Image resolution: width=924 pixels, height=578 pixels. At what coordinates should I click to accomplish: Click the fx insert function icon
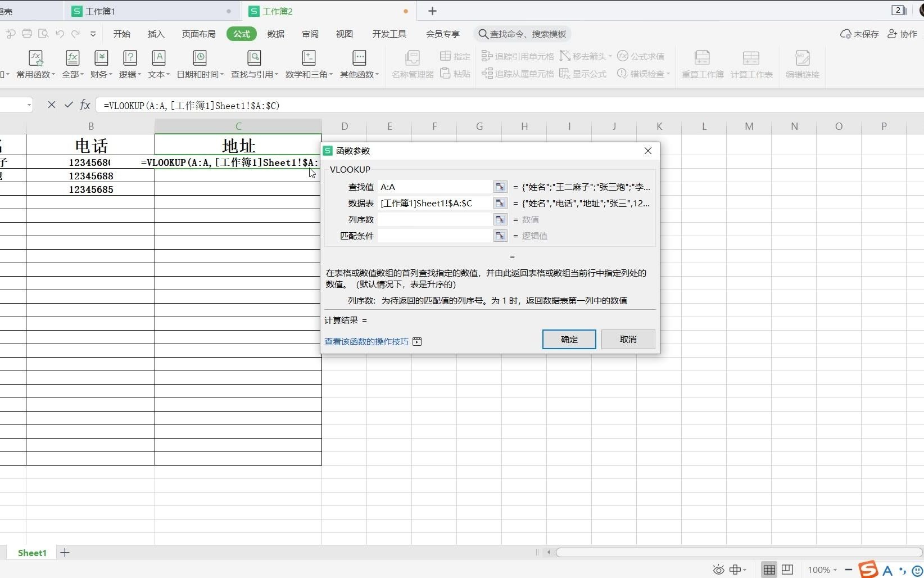[x=85, y=105]
